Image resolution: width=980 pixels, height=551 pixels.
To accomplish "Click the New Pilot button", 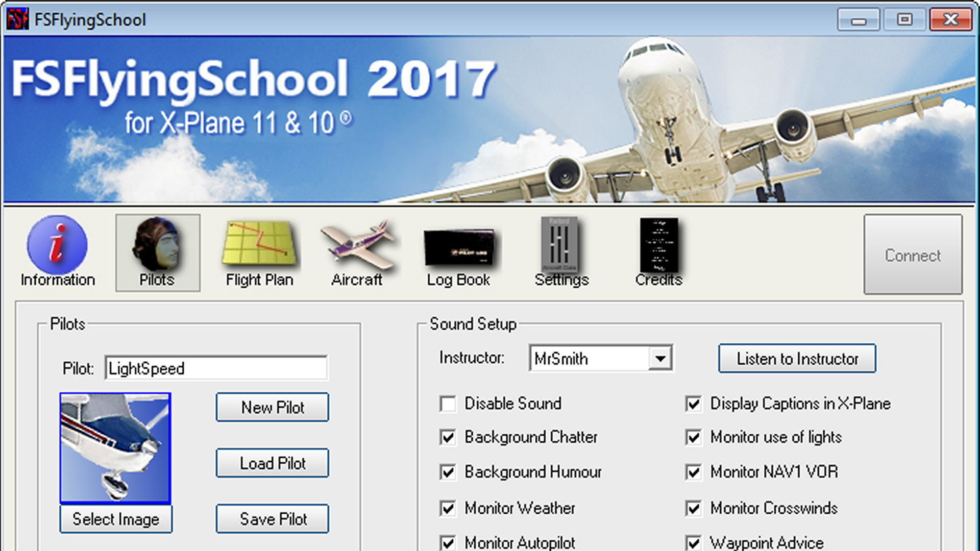I will coord(273,407).
